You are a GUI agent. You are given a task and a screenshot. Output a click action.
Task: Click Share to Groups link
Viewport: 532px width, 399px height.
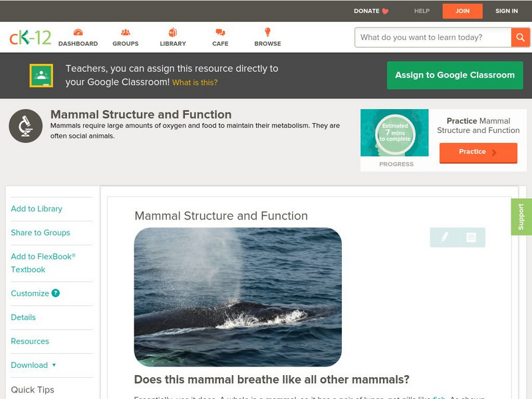tap(41, 232)
